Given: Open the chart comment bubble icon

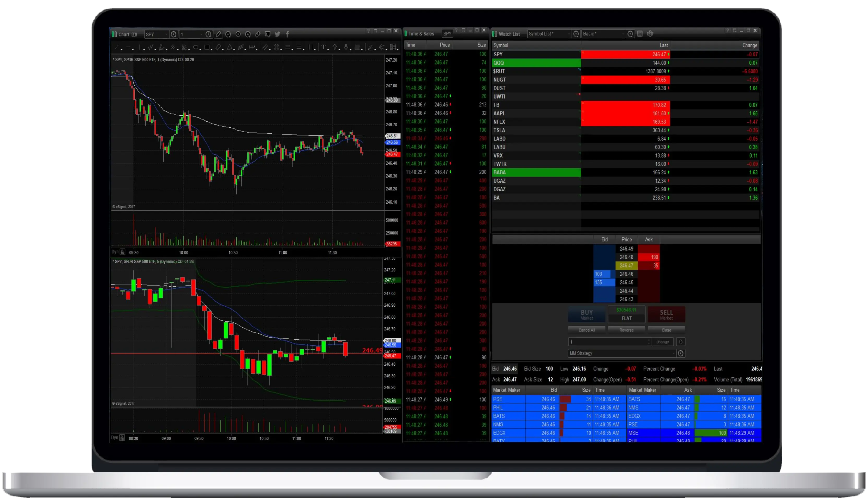Looking at the screenshot, I should point(267,34).
